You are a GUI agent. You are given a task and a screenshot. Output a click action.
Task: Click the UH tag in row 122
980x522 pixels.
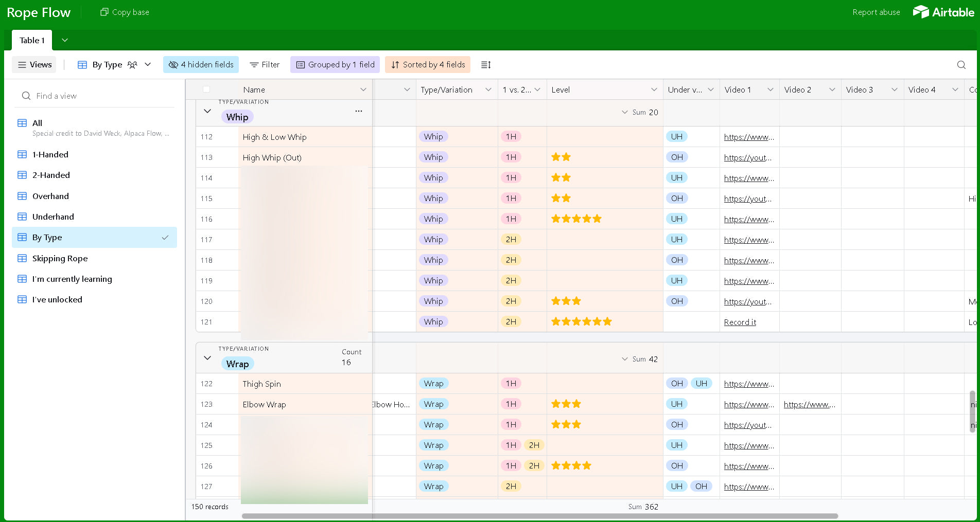[701, 383]
